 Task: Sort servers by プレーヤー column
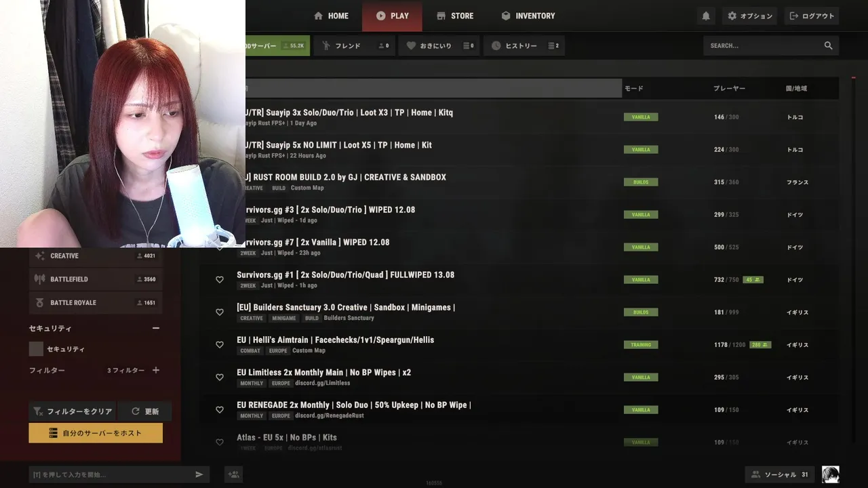[x=729, y=88]
